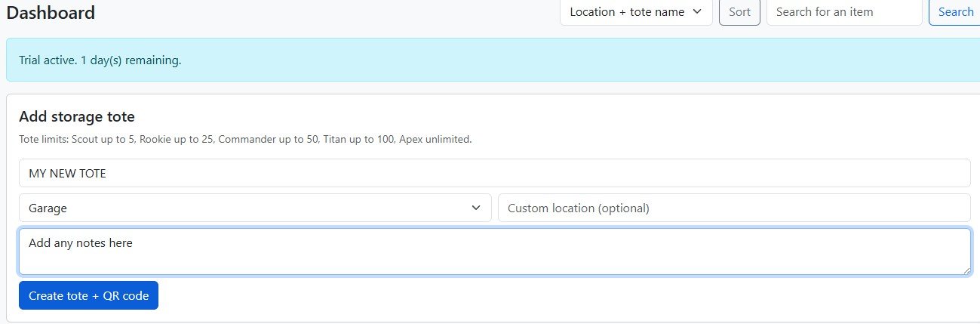The height and width of the screenshot is (324, 980).
Task: Click the down-chevron icon in the Garage selector
Action: [475, 208]
